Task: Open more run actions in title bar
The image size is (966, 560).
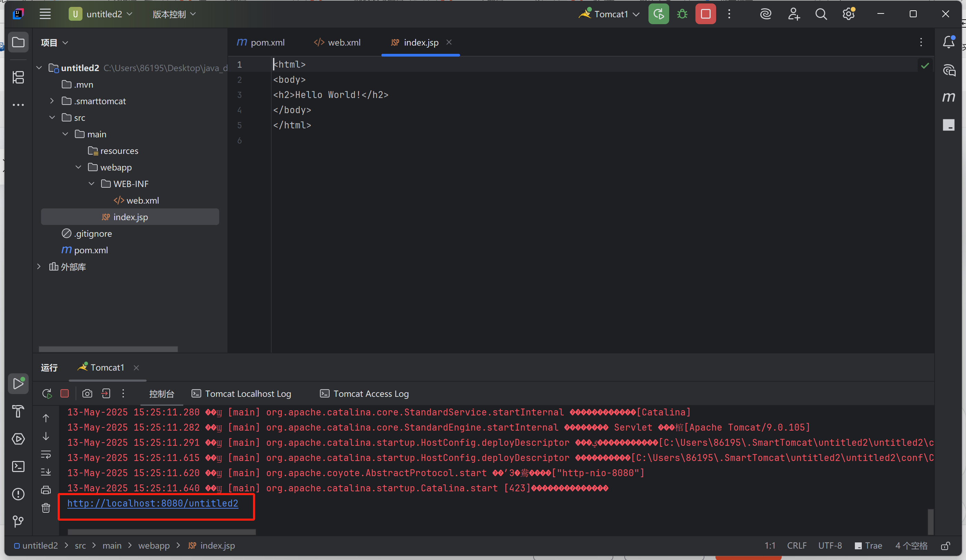Action: click(x=730, y=14)
